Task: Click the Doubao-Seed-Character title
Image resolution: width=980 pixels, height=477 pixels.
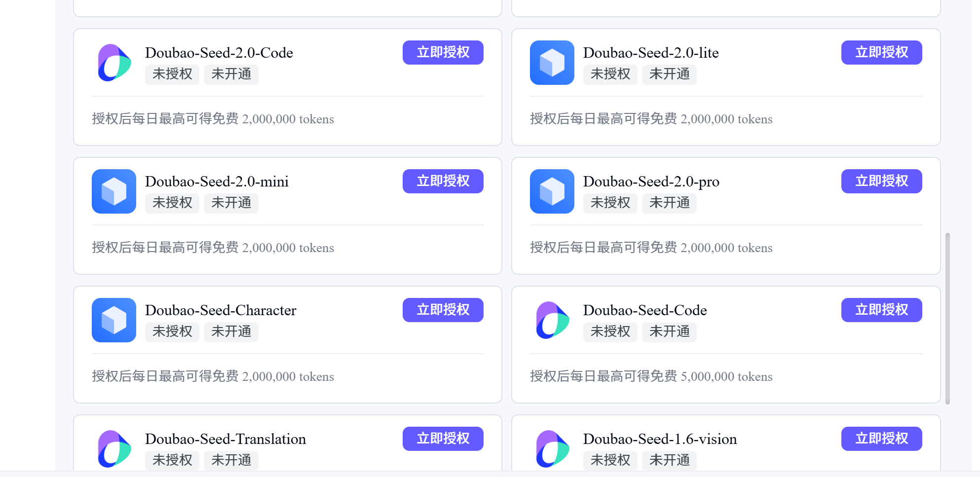Action: click(221, 310)
